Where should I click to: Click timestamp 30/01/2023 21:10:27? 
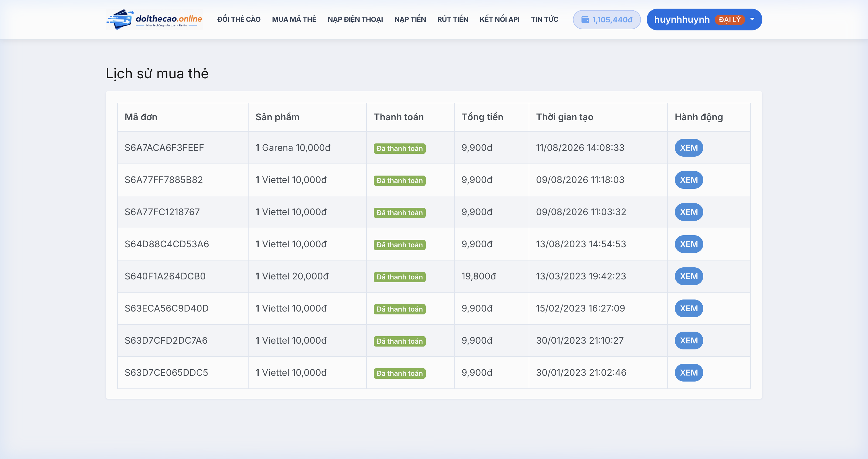pos(580,341)
